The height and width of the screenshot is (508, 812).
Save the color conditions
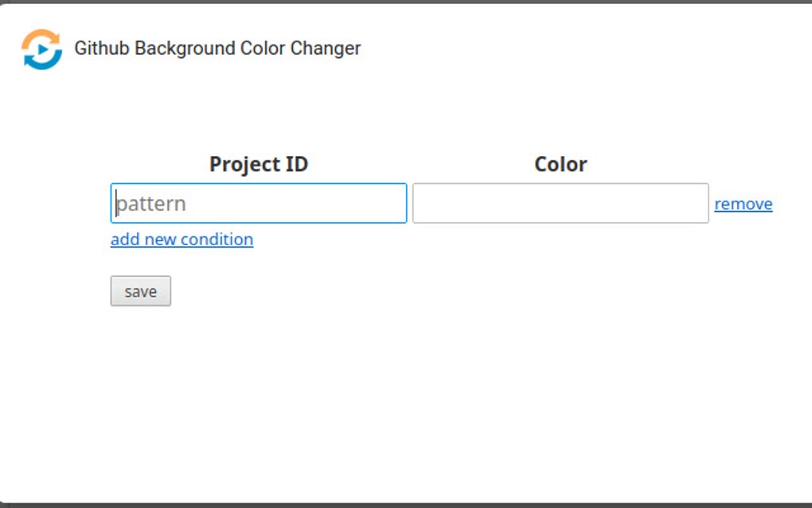pyautogui.click(x=140, y=291)
